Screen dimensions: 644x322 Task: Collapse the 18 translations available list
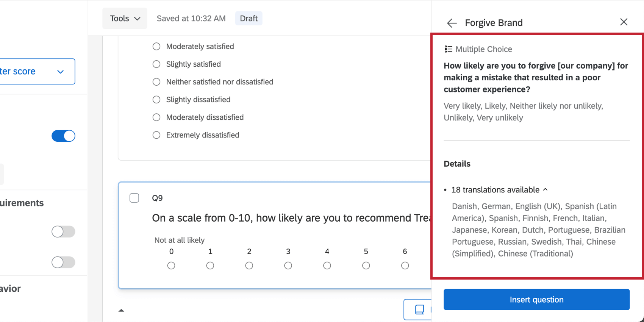546,189
